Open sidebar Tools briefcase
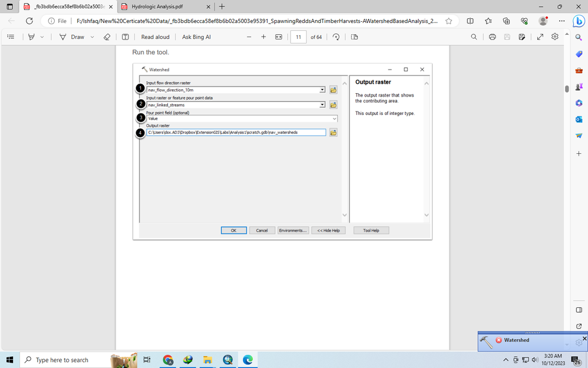The width and height of the screenshot is (588, 368). [x=579, y=70]
